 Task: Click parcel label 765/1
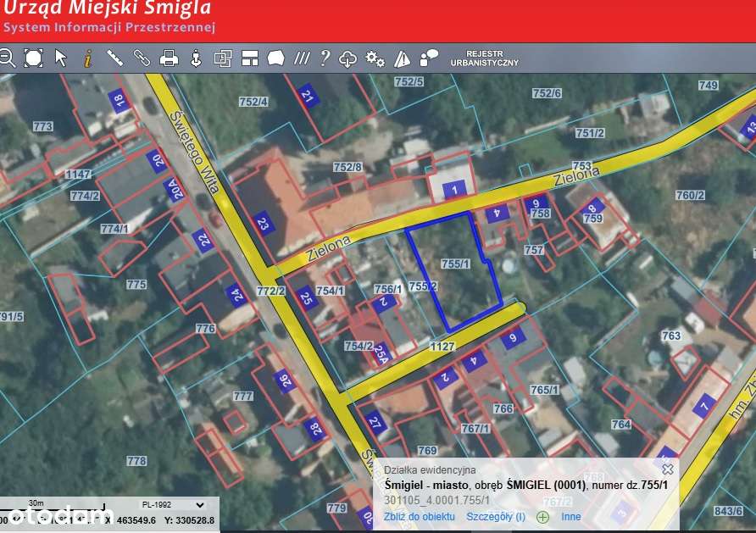(x=544, y=390)
